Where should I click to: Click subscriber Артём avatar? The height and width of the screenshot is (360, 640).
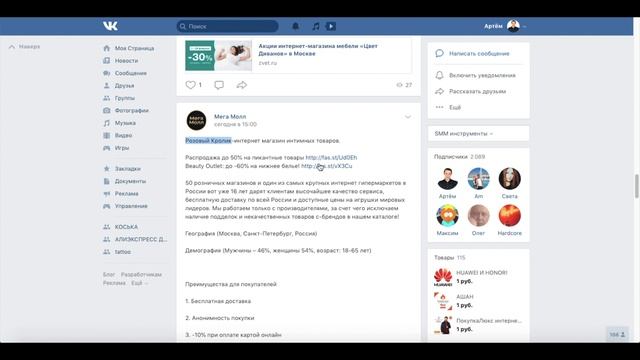(x=447, y=178)
